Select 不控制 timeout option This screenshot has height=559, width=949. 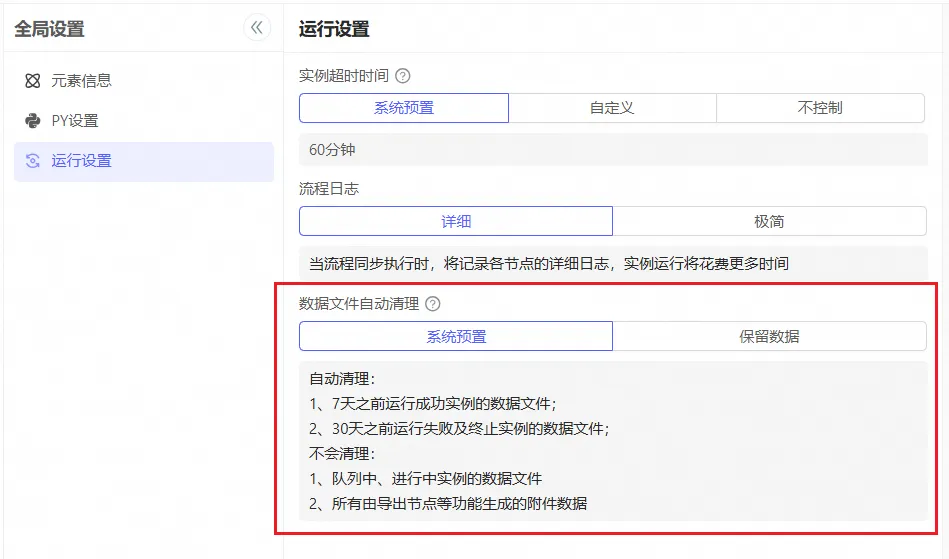820,108
